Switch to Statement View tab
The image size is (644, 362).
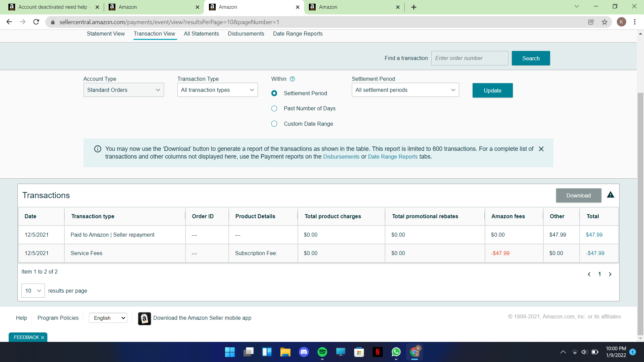coord(106,34)
